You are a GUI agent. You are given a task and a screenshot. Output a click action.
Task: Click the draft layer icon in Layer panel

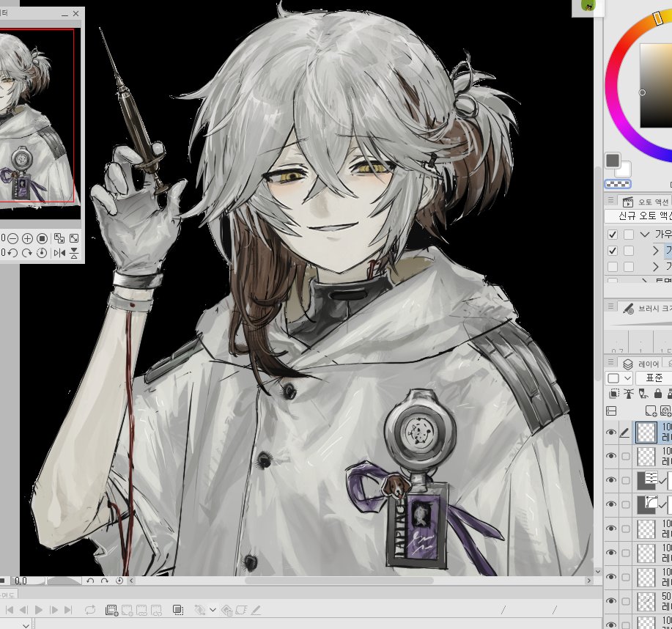click(x=643, y=394)
